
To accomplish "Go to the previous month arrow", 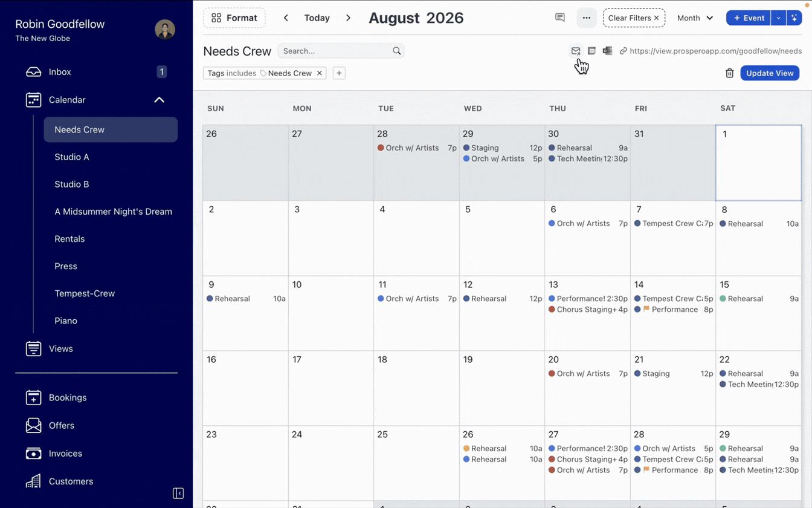I will tap(286, 18).
